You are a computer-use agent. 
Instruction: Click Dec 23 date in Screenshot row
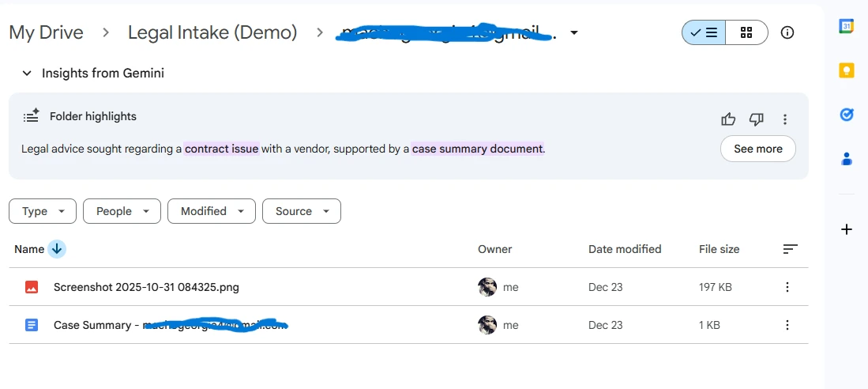pyautogui.click(x=606, y=287)
